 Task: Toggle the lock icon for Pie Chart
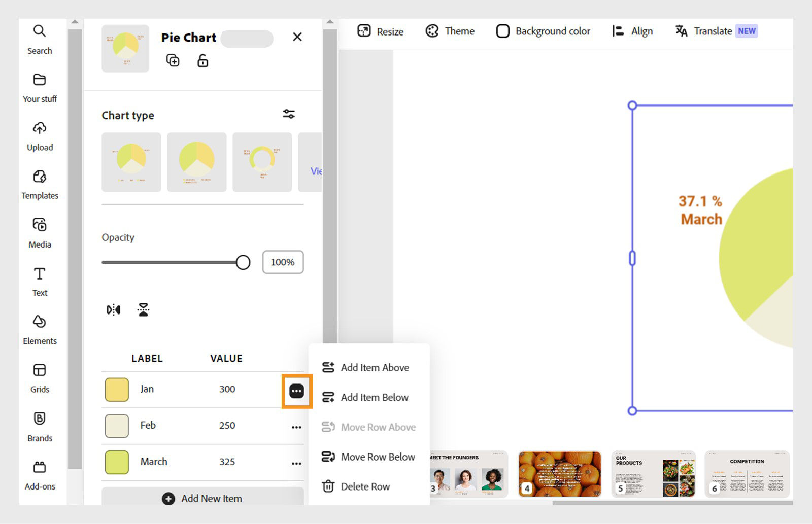coord(202,61)
